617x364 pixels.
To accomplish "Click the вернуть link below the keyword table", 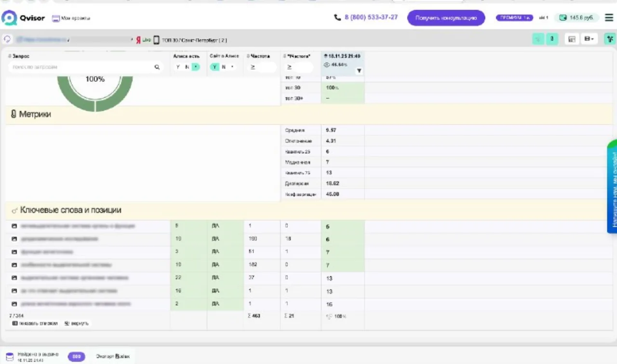I will click(x=77, y=324).
